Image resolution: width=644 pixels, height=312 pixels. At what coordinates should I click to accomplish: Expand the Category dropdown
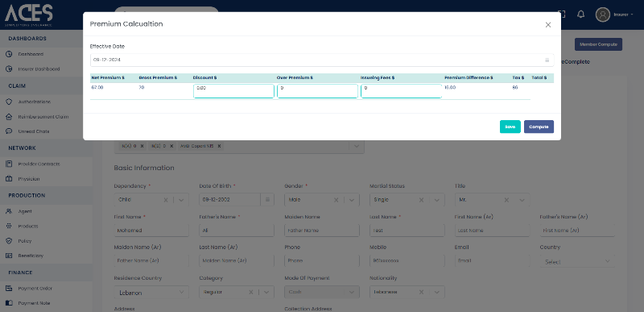(266, 292)
